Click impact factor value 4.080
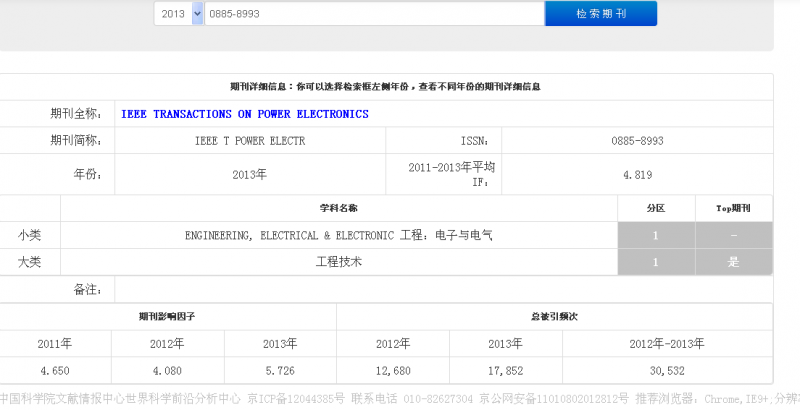Image resolution: width=800 pixels, height=410 pixels. (x=167, y=371)
